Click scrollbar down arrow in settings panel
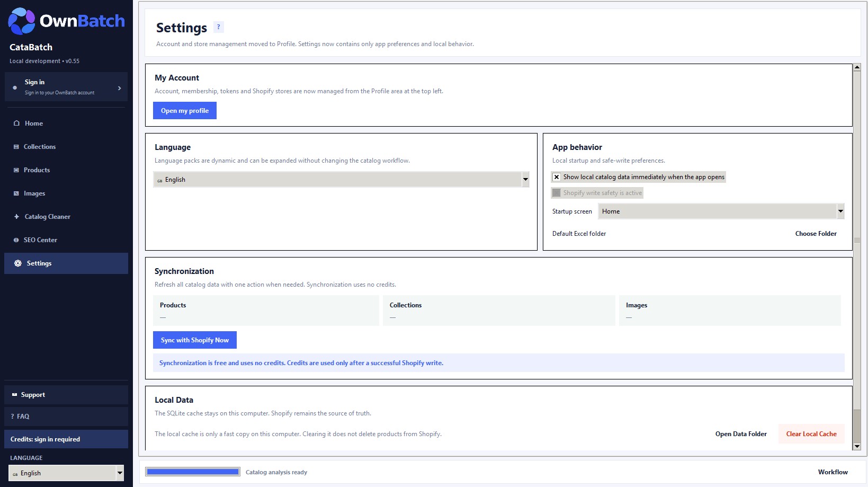868x487 pixels. 857,447
